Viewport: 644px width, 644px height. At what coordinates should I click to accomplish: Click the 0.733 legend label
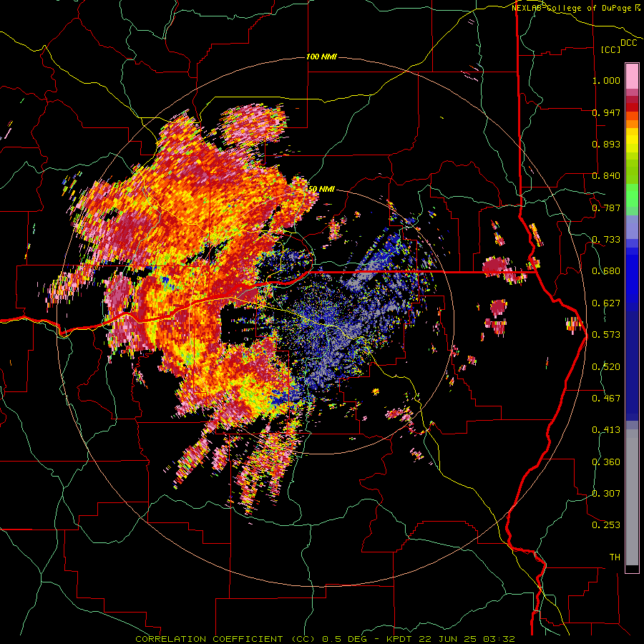(606, 240)
